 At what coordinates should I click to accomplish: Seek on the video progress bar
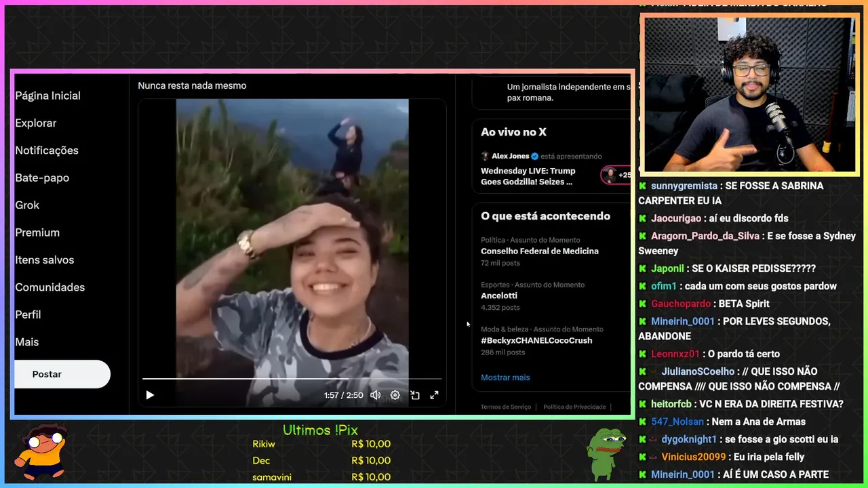[292, 379]
